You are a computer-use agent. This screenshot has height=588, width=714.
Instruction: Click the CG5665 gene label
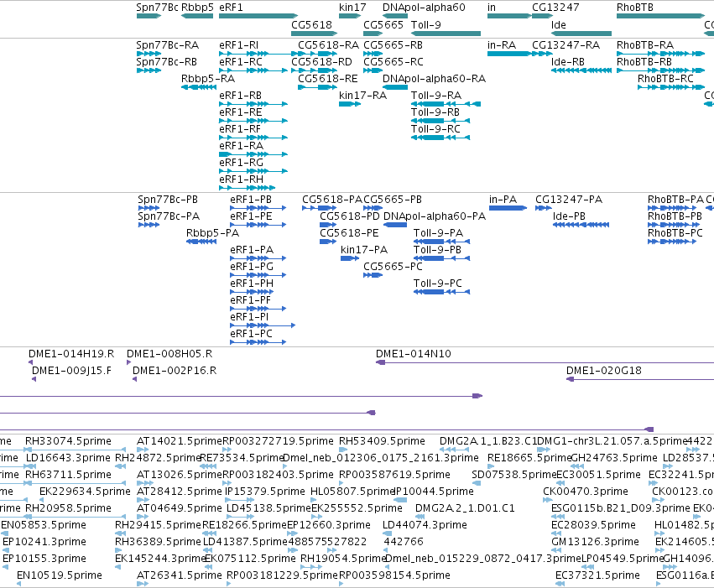click(x=383, y=25)
